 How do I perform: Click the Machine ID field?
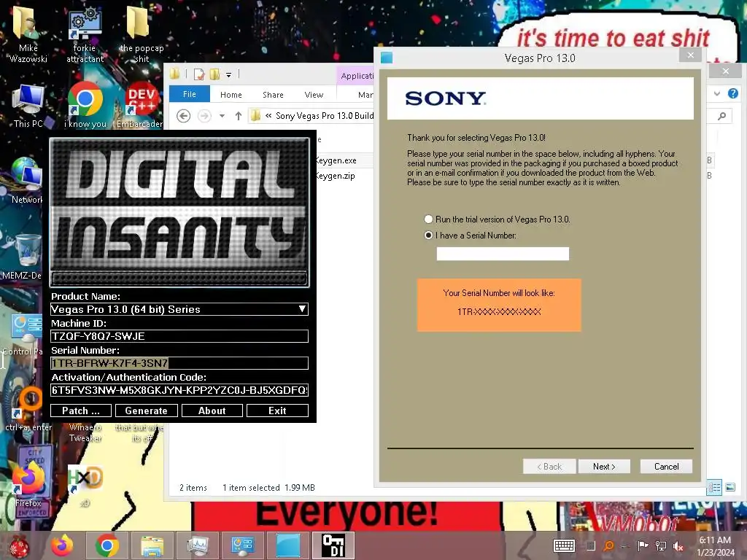[179, 336]
